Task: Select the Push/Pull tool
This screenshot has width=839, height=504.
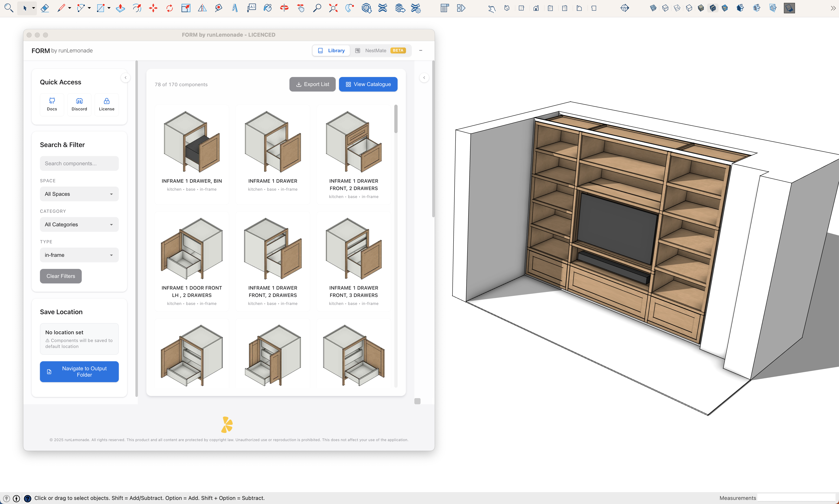Action: pyautogui.click(x=120, y=8)
